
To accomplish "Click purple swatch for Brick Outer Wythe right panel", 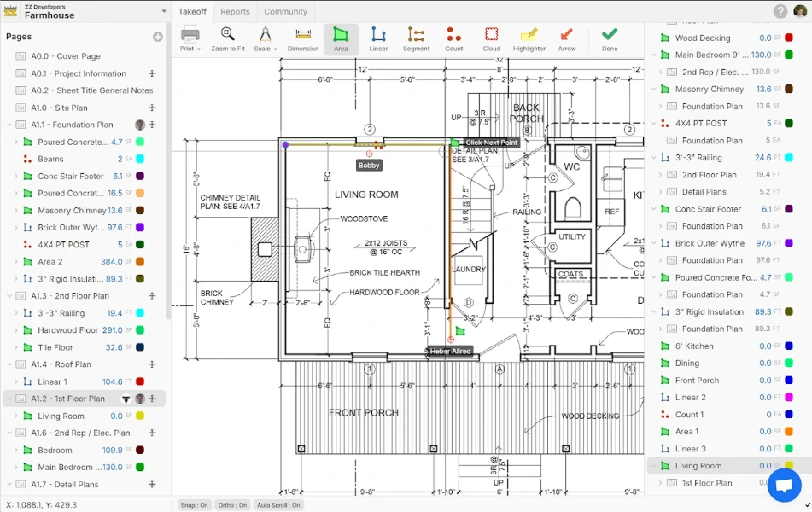I will (789, 243).
